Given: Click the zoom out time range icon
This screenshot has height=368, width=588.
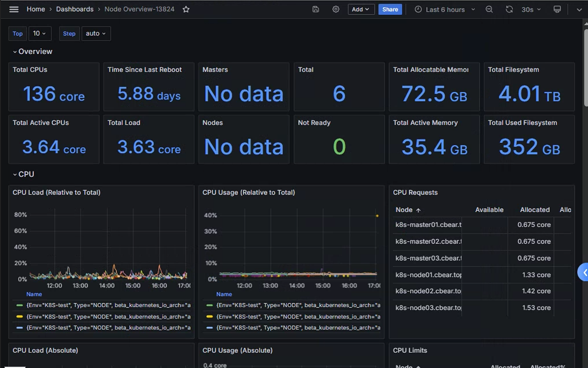Looking at the screenshot, I should coord(489,9).
